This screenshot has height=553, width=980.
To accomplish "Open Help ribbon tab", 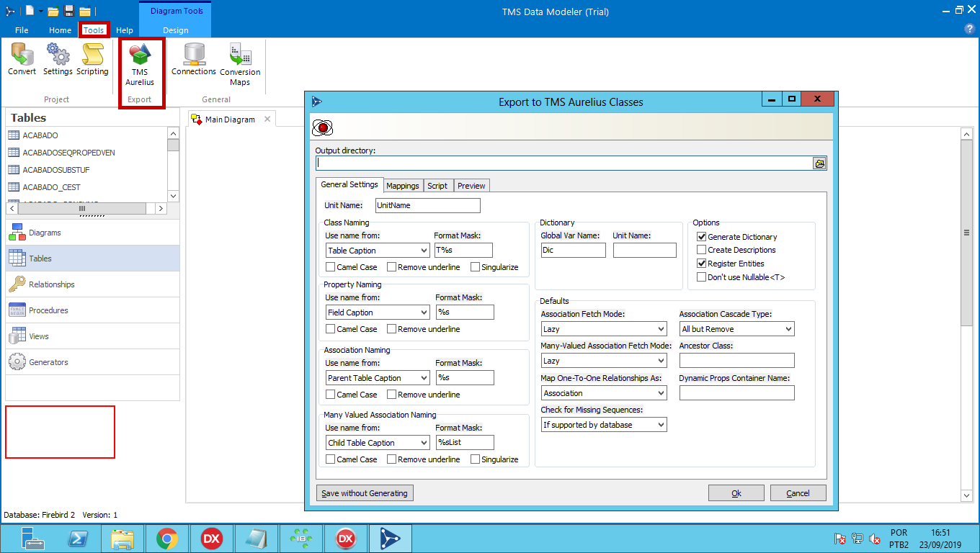I will (125, 30).
